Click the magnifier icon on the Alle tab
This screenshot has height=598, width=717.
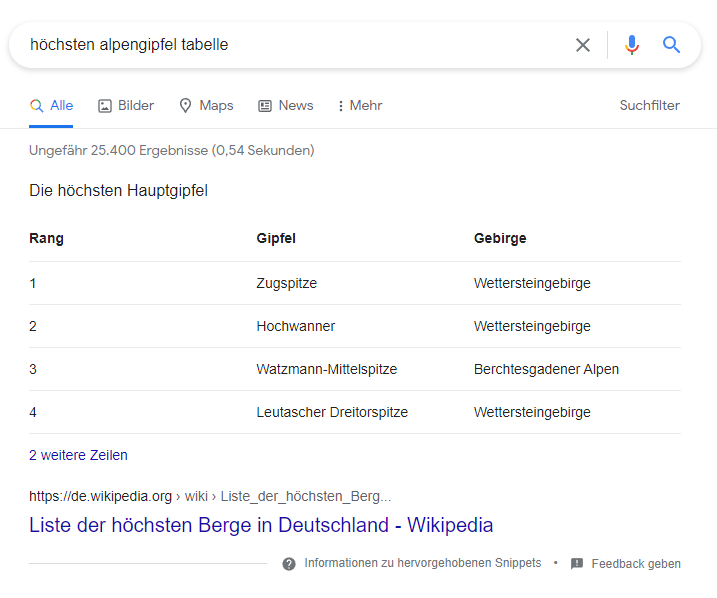[x=37, y=106]
